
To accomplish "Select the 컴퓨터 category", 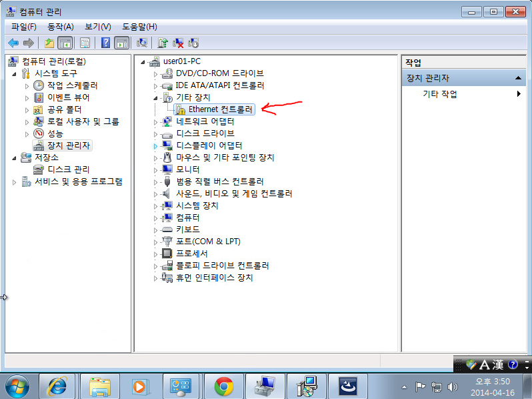I will tap(187, 218).
